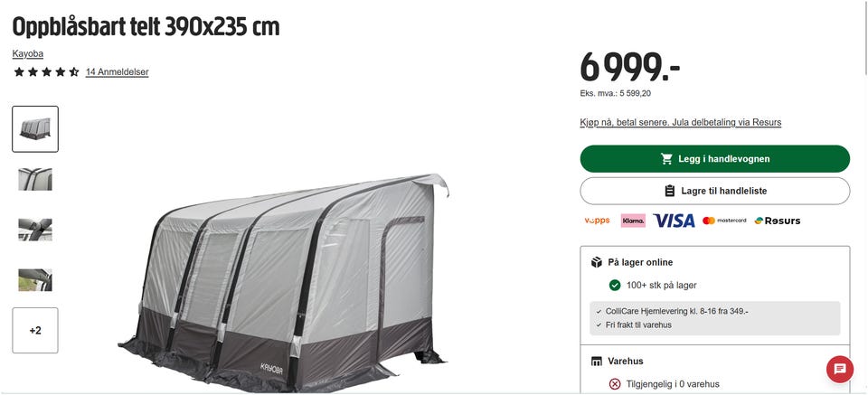
Task: Click the green in-stock checkmark icon
Action: tap(615, 286)
